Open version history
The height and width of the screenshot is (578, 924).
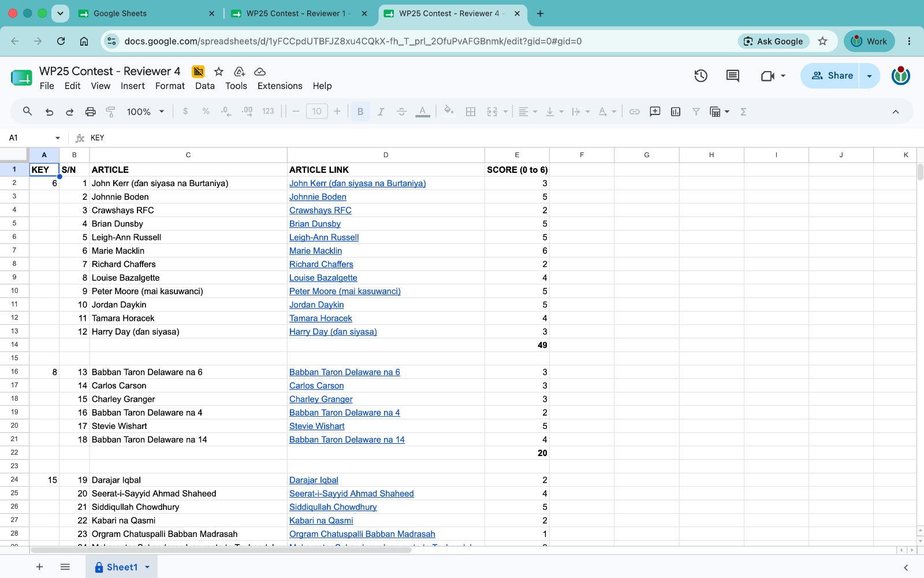[701, 76]
